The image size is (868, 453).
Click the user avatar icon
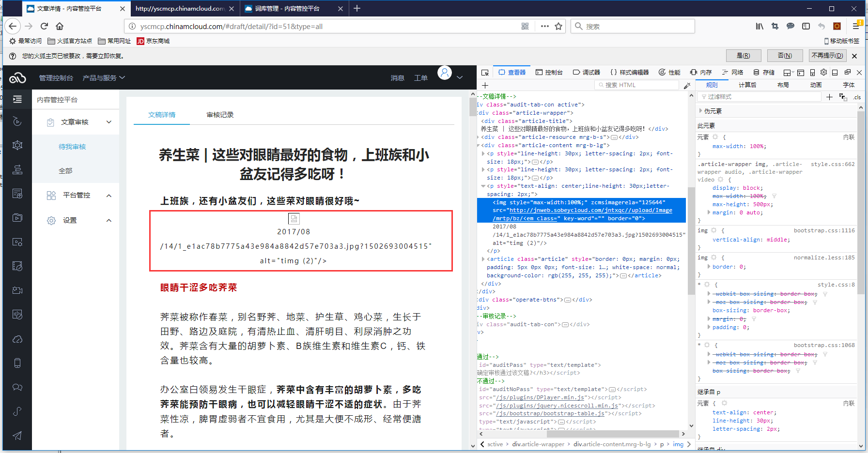(444, 73)
